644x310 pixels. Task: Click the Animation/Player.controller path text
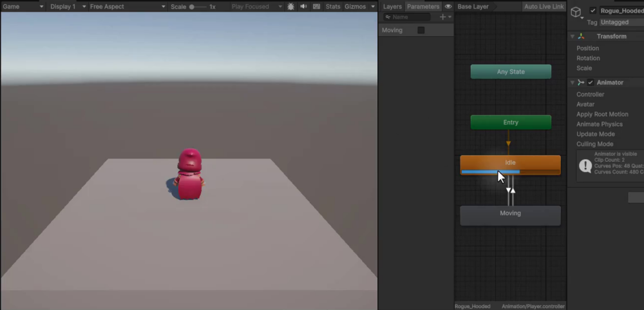click(x=533, y=306)
